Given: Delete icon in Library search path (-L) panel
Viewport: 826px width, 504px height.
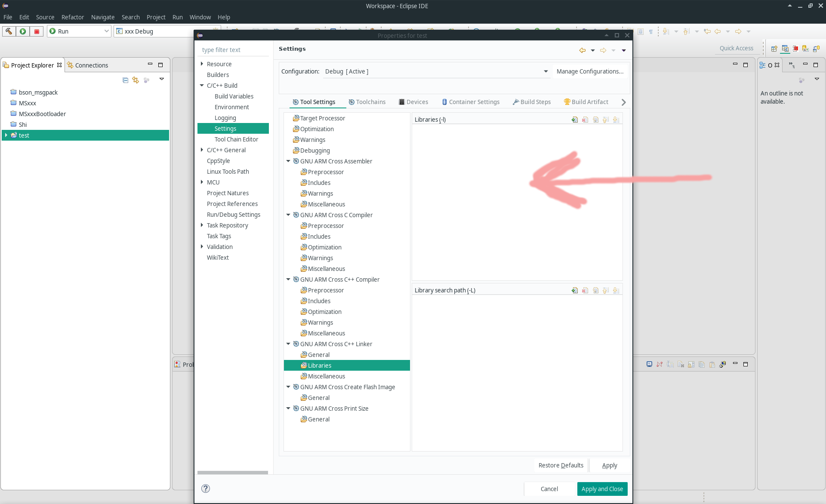Looking at the screenshot, I should 585,290.
